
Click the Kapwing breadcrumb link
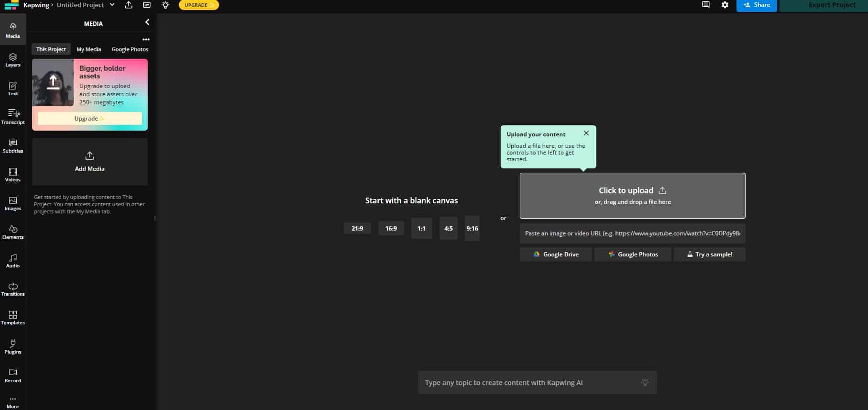(x=36, y=5)
